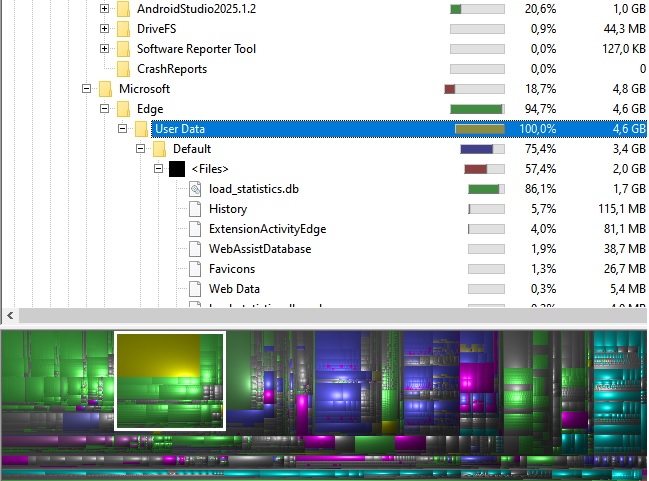Click the horizontal scrollbar track
The height and width of the screenshot is (481, 649).
click(x=333, y=316)
